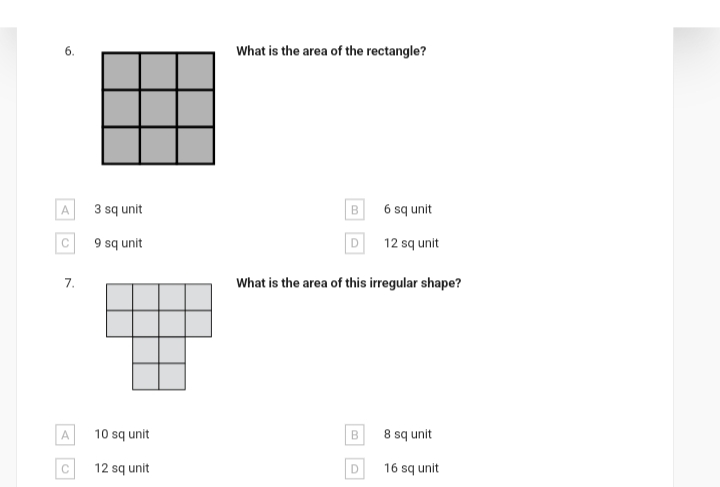The width and height of the screenshot is (720, 487).
Task: Select option C for question 7
Action: tap(65, 468)
